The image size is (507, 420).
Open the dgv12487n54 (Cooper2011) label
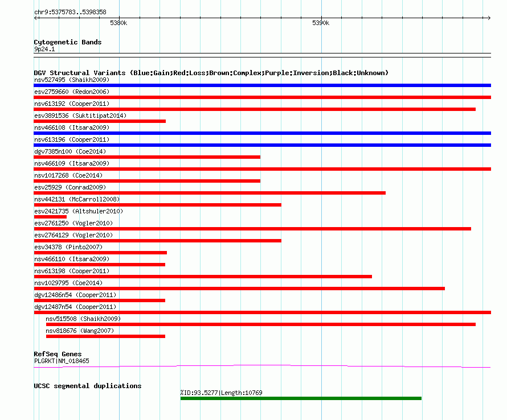75,307
